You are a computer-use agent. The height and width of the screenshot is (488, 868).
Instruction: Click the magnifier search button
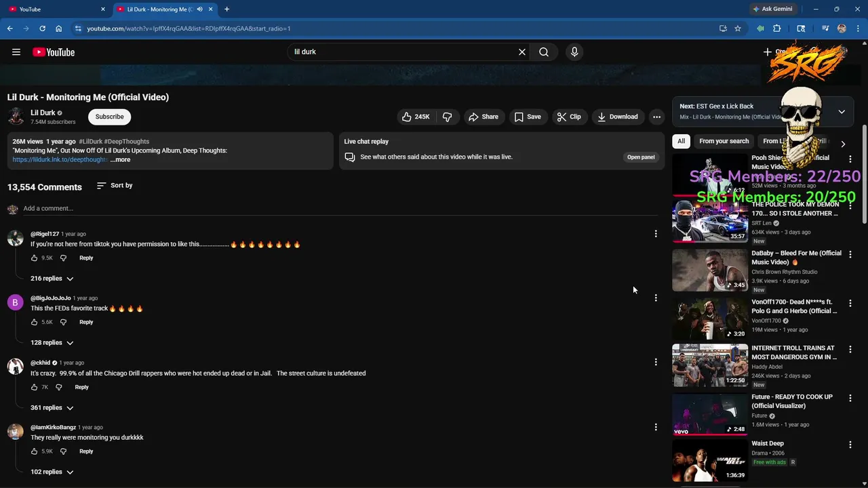(x=544, y=52)
